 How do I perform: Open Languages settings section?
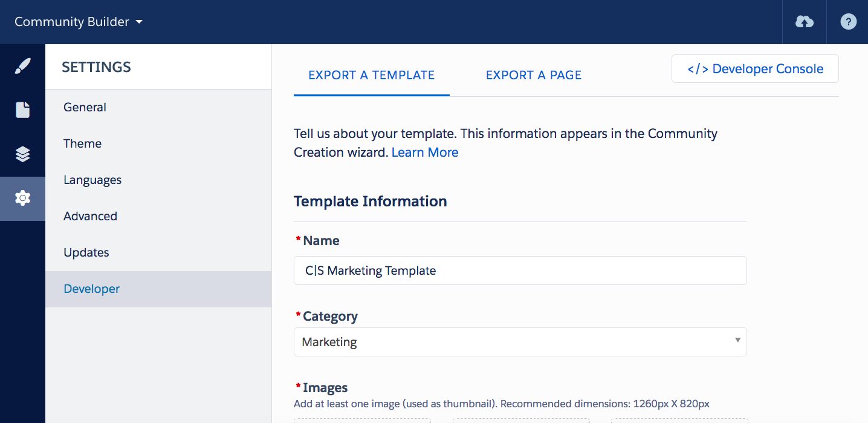[158, 180]
